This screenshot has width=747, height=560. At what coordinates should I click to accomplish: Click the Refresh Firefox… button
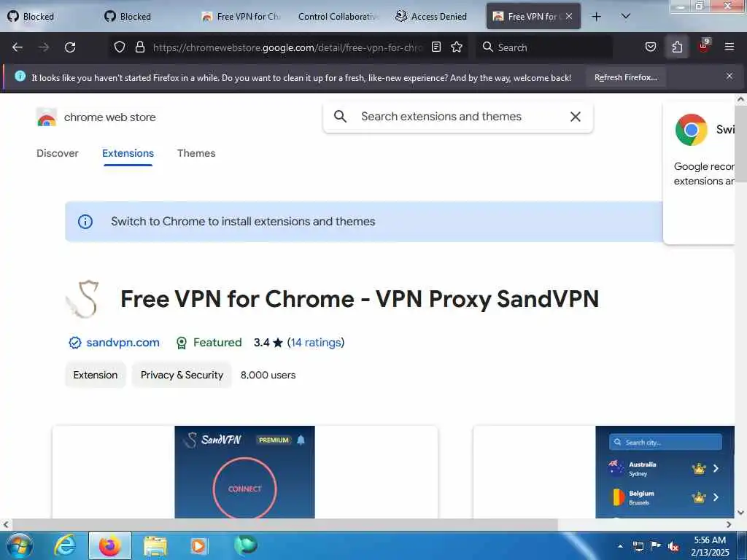point(625,77)
